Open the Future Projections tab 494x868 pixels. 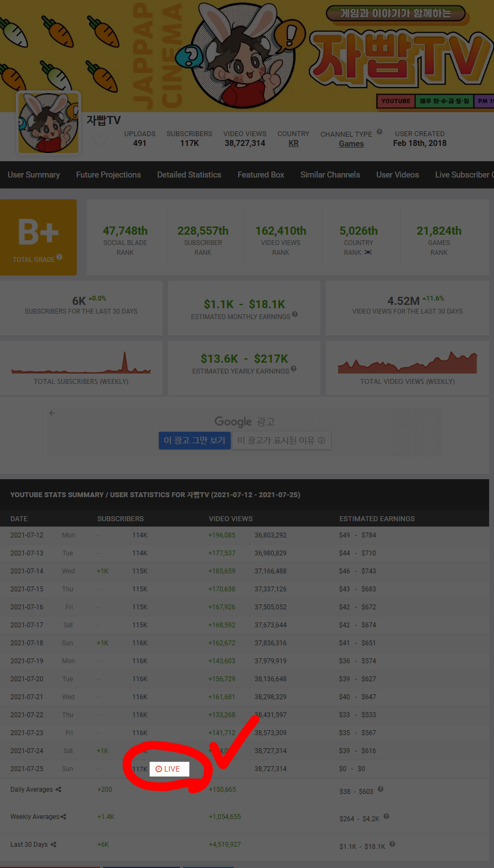[108, 175]
